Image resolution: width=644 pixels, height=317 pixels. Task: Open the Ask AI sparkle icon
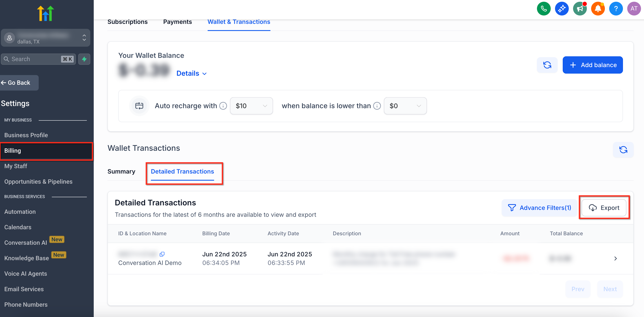[561, 9]
